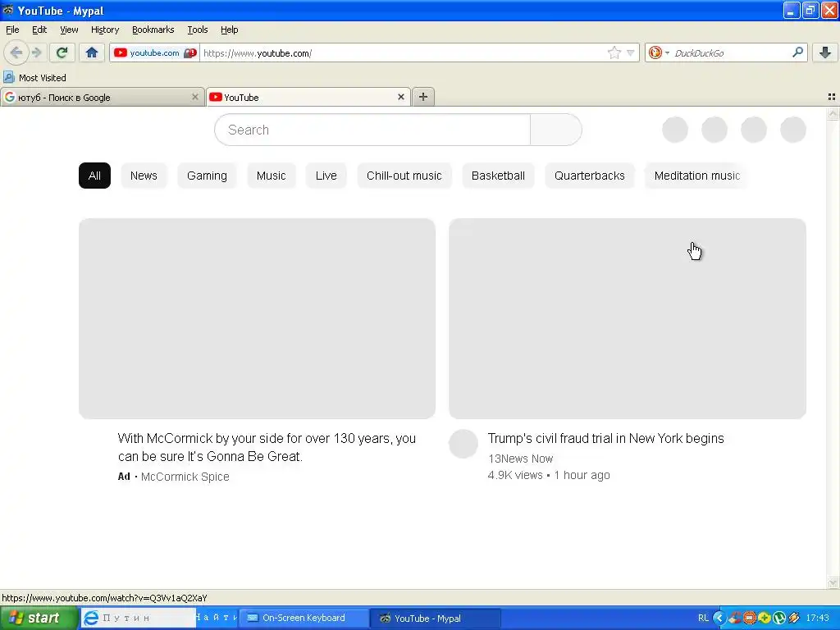Bookmark this page with the star icon
The height and width of the screenshot is (630, 840).
[614, 52]
